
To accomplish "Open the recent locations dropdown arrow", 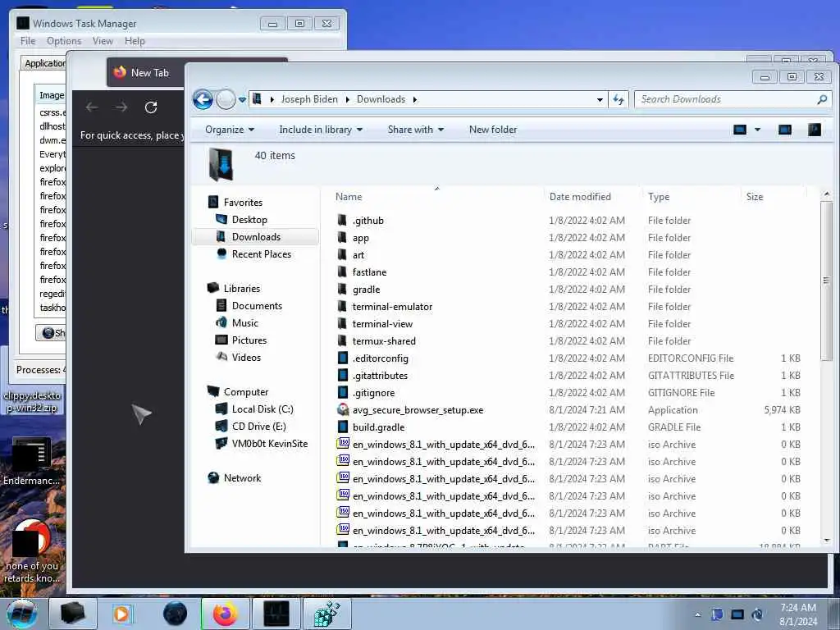I will click(x=242, y=99).
